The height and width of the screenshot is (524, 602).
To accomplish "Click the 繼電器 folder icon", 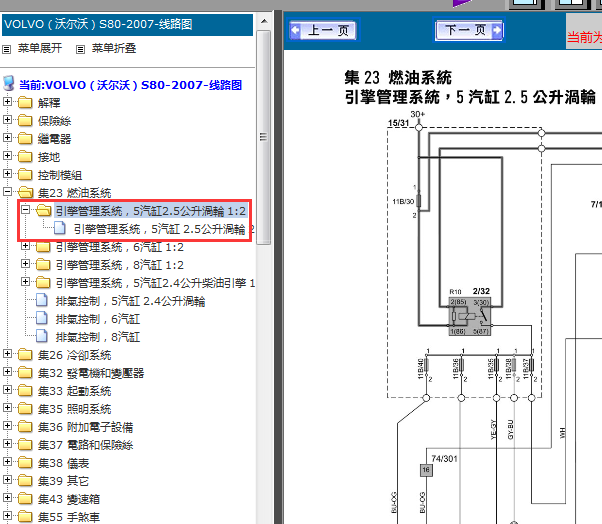I will [x=25, y=139].
